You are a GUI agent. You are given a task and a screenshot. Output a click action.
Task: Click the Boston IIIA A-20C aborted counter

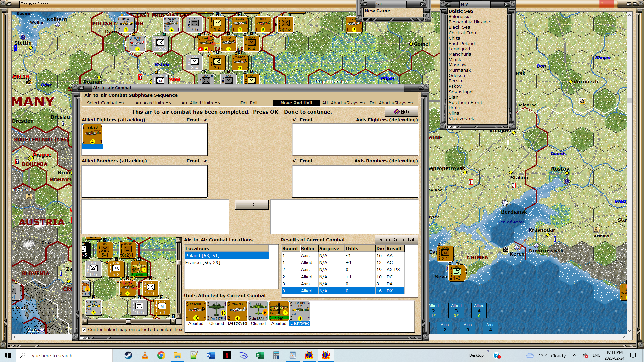coord(279,311)
